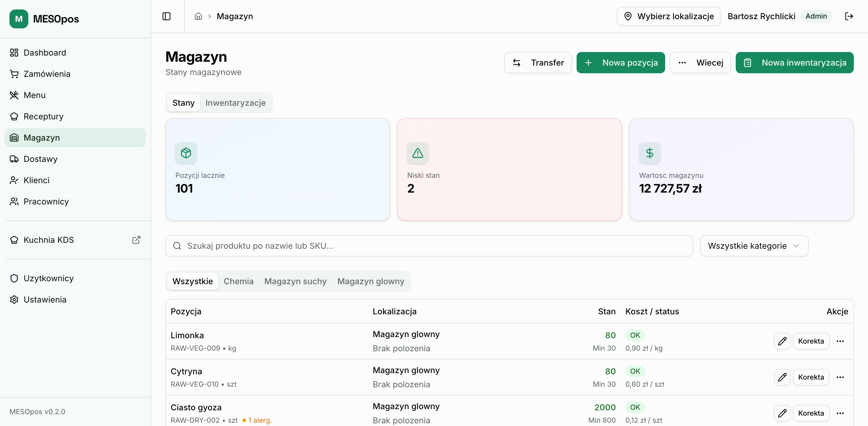This screenshot has height=426, width=868.
Task: Select the Magazyn suchy filter tab
Action: (x=295, y=281)
